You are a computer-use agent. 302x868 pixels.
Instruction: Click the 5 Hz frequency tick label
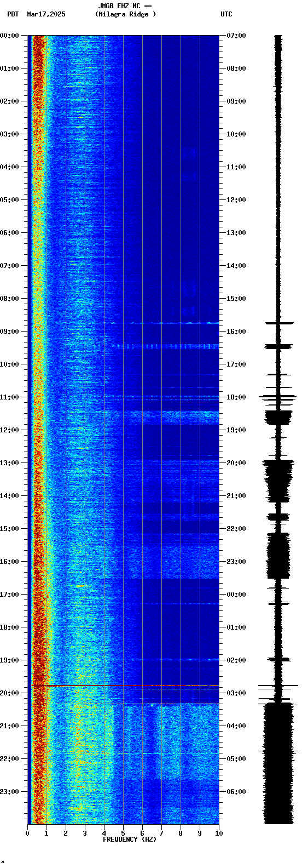[123, 833]
